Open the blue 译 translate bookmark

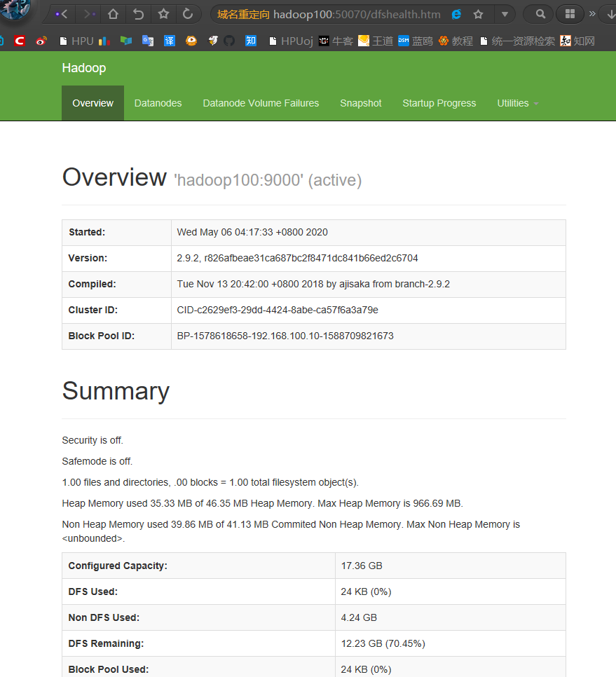pos(169,41)
